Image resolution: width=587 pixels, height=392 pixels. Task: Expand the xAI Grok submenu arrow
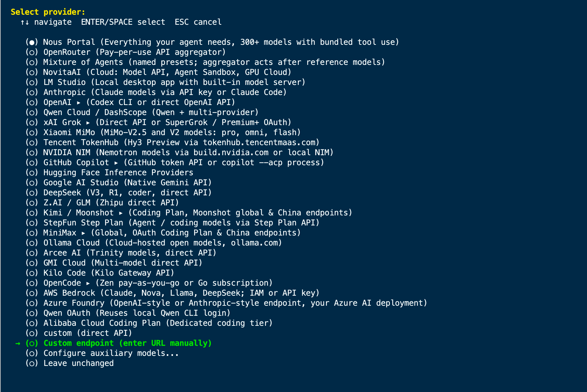(88, 123)
